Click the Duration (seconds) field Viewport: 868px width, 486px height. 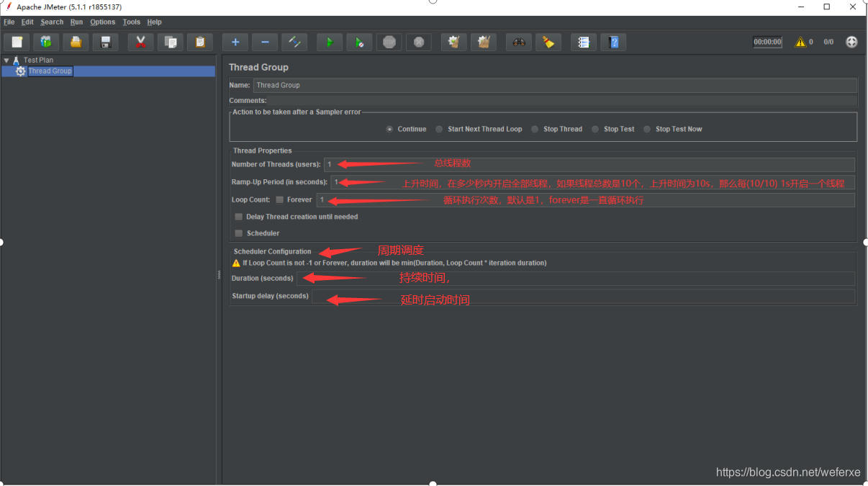pyautogui.click(x=576, y=279)
